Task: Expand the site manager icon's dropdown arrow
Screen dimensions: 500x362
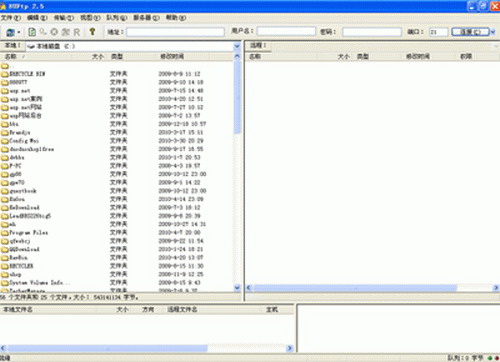Action: pyautogui.click(x=19, y=32)
